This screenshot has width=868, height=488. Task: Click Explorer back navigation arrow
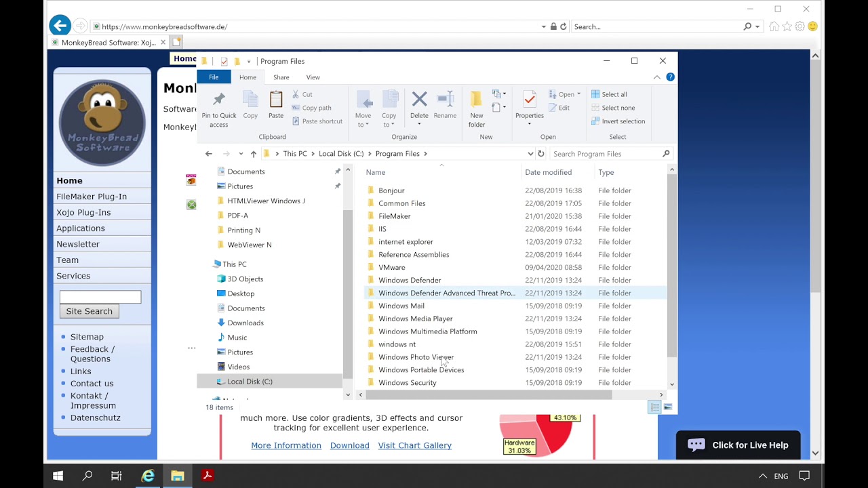(209, 154)
